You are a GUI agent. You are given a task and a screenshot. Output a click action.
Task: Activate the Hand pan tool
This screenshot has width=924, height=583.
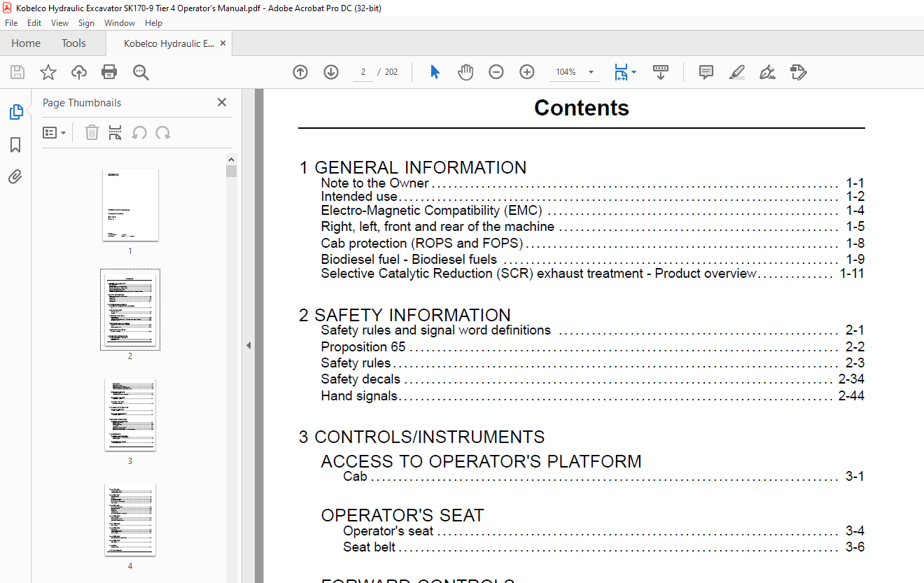pyautogui.click(x=465, y=72)
